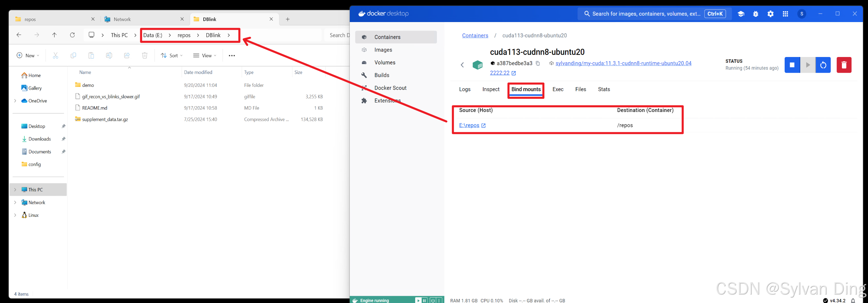Click Copy icon in Explorer toolbar
Viewport: 868px width, 303px height.
73,56
